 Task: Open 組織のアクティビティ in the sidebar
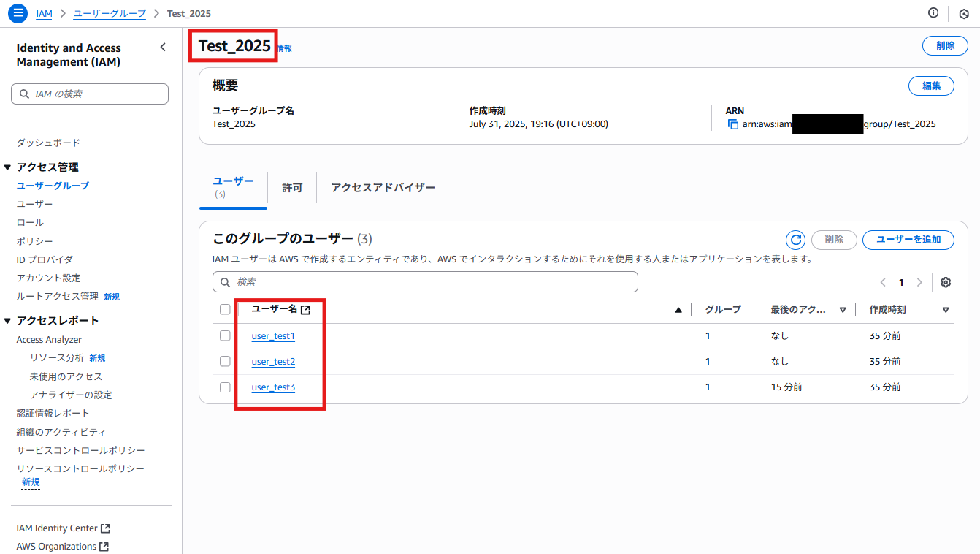[x=61, y=432]
